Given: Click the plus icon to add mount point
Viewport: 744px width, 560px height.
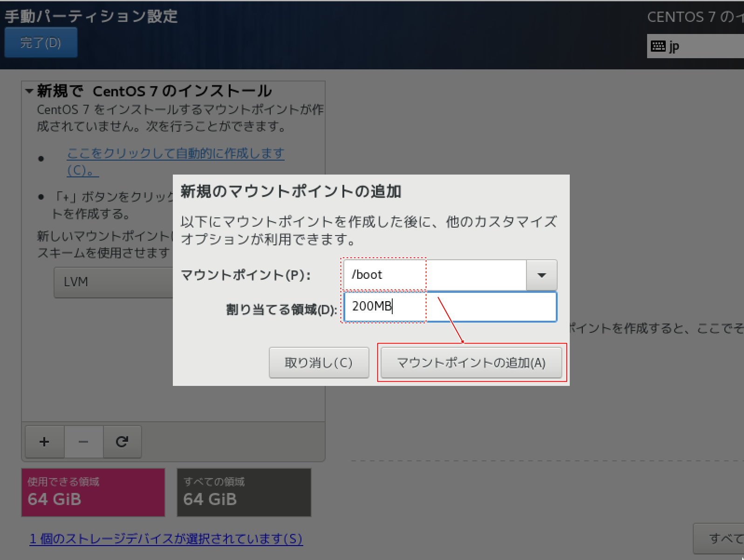Looking at the screenshot, I should click(x=44, y=441).
